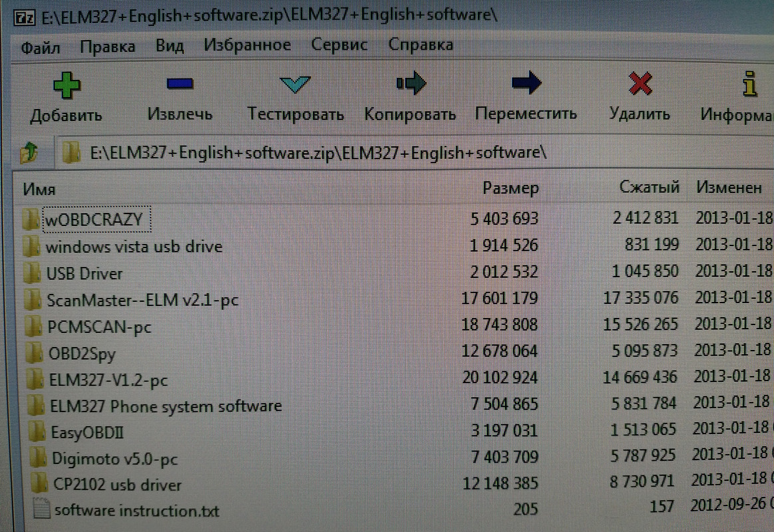Click folder icon of USB Driver
Viewport: 774px width, 532px height.
[x=32, y=273]
